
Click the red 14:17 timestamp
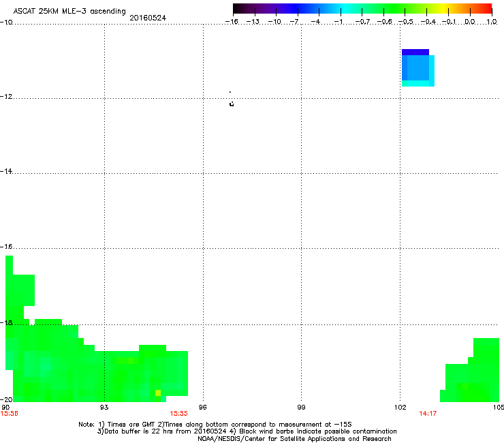(x=428, y=414)
